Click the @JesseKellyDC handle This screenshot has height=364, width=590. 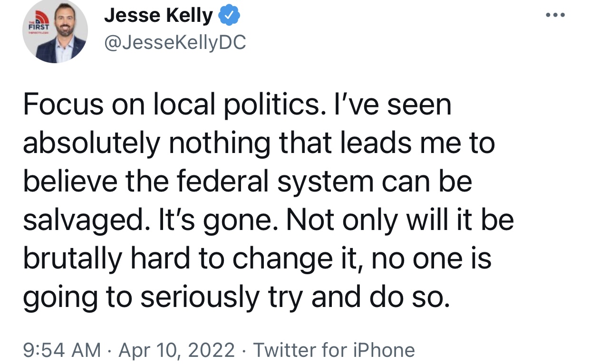click(x=175, y=43)
